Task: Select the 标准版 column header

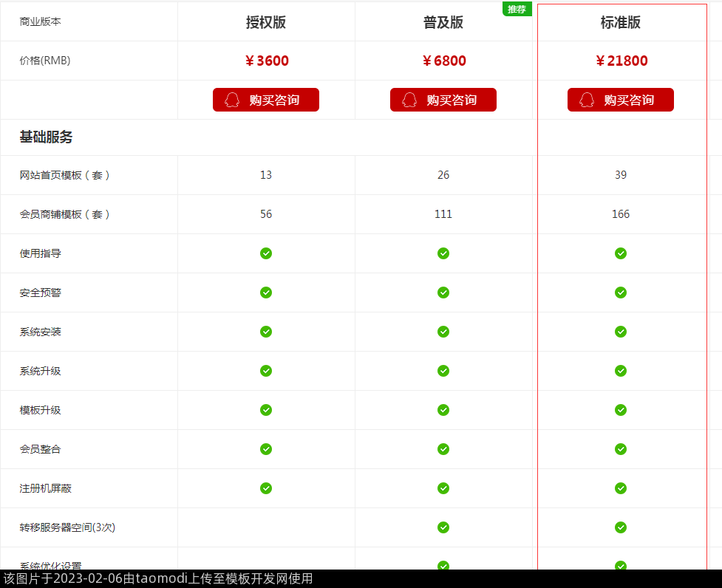Action: 621,22
